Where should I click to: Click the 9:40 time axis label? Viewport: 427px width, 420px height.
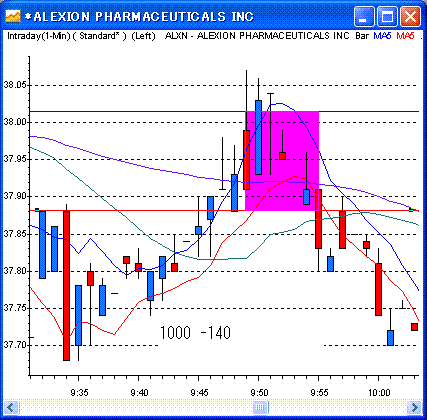pos(139,393)
